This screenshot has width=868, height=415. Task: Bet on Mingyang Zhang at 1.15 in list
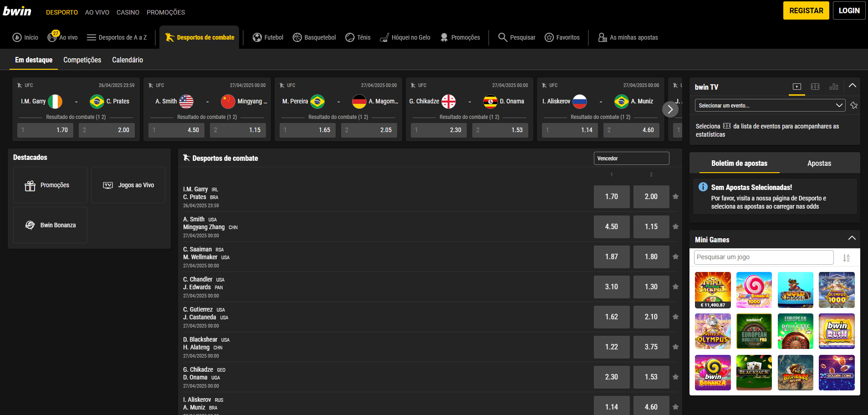click(x=651, y=227)
